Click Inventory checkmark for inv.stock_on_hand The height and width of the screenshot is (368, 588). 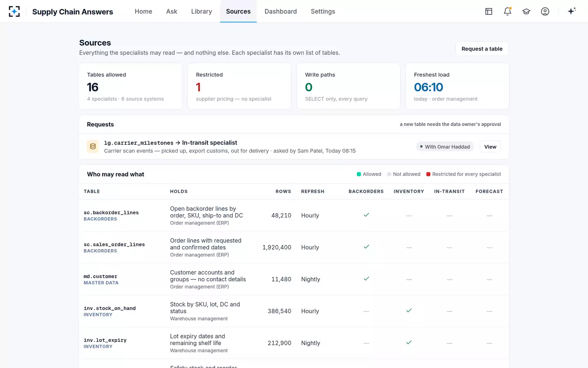click(409, 310)
